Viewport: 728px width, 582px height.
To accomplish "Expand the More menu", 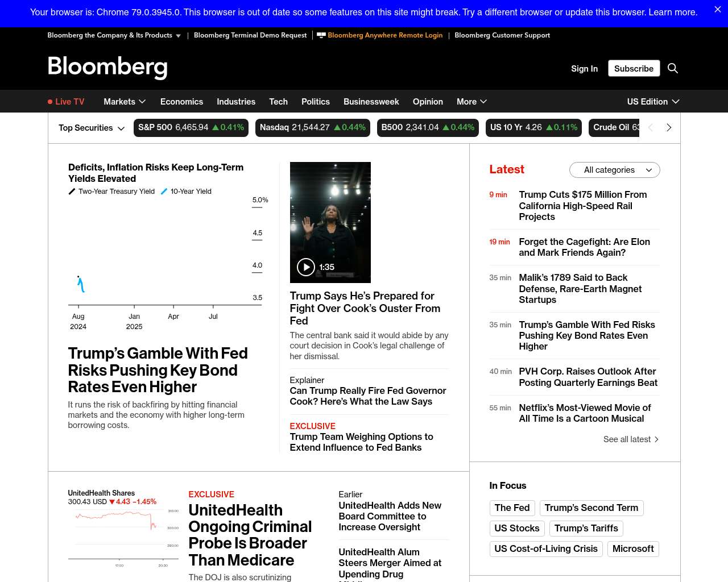I will pos(471,102).
